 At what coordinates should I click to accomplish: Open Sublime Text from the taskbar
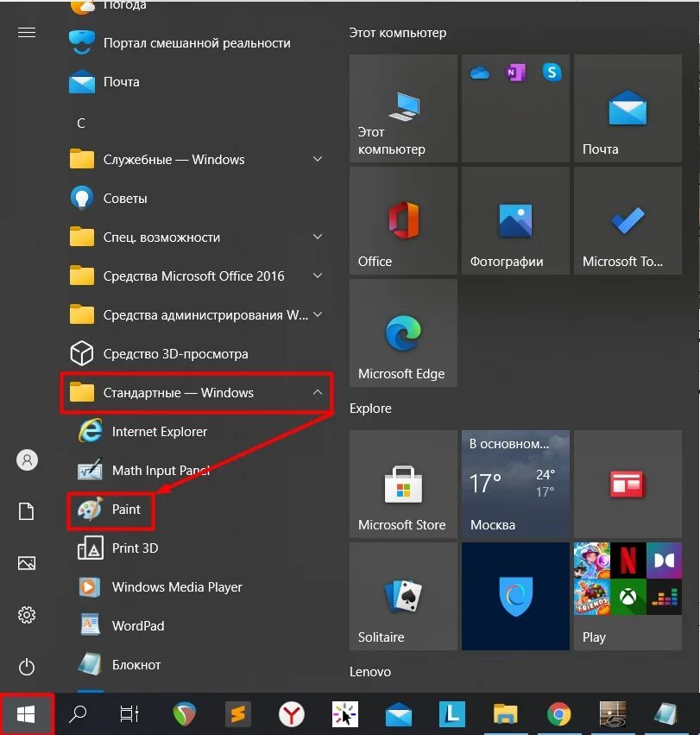[x=238, y=715]
